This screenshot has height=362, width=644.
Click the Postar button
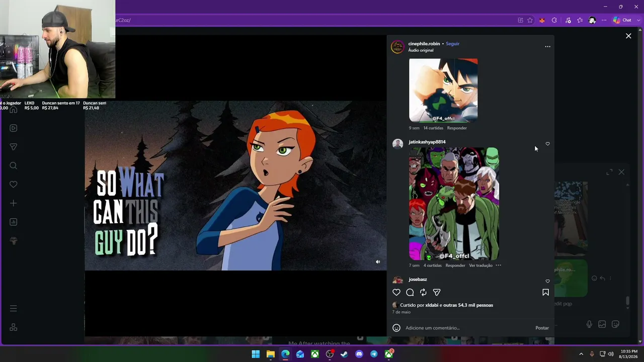click(542, 328)
